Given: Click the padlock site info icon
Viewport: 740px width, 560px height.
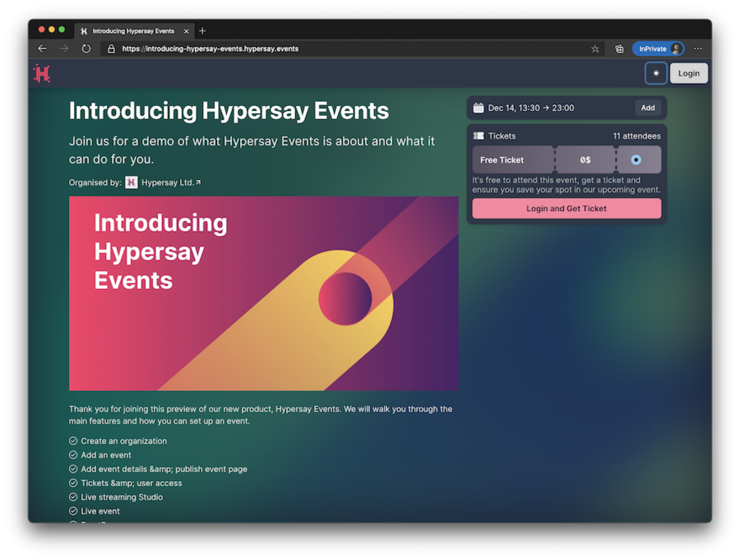Looking at the screenshot, I should pyautogui.click(x=111, y=49).
